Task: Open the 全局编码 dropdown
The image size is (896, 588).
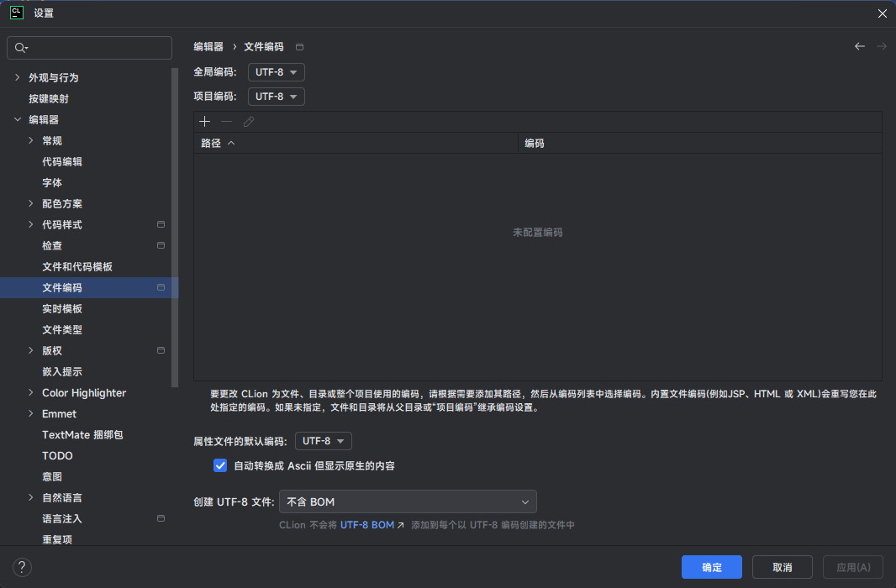Action: point(276,72)
